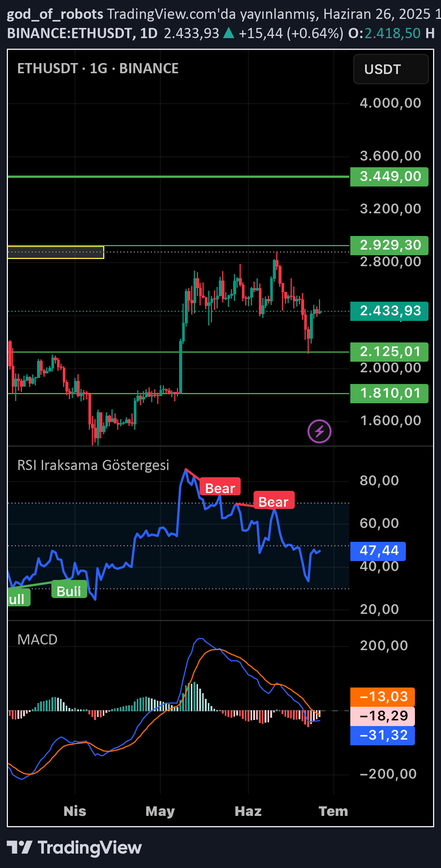Click the RSI 20,00 axis value
Viewport: 441px width, 868px height.
[379, 609]
